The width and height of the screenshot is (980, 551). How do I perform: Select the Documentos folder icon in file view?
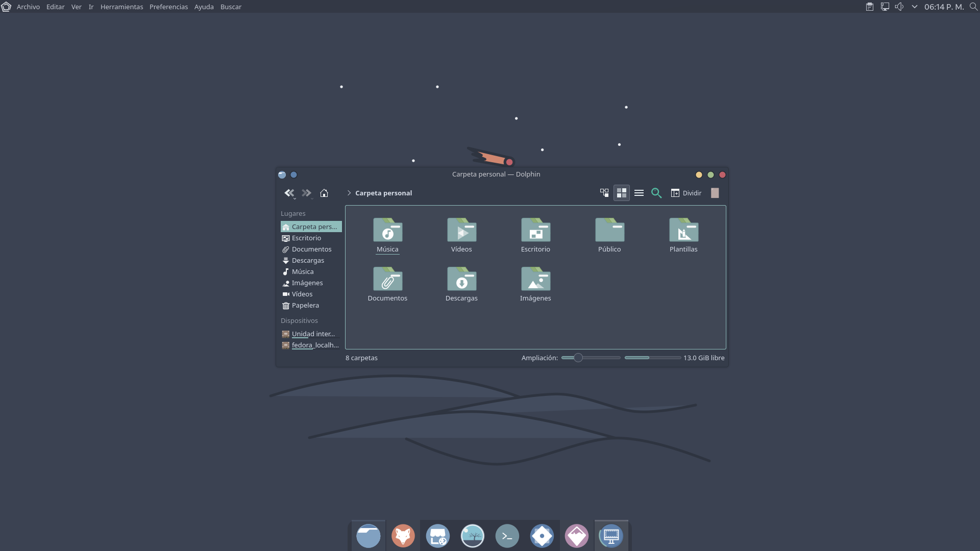[x=388, y=279]
